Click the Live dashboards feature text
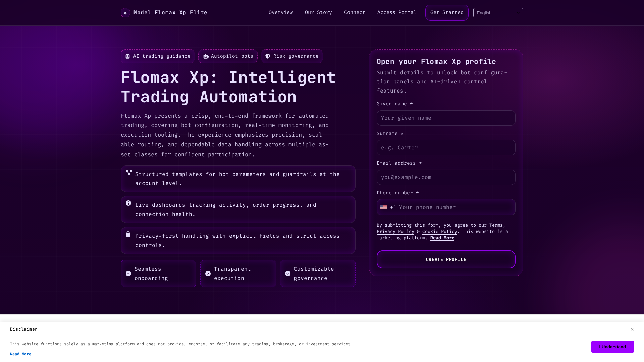The width and height of the screenshot is (644, 362). [x=226, y=209]
